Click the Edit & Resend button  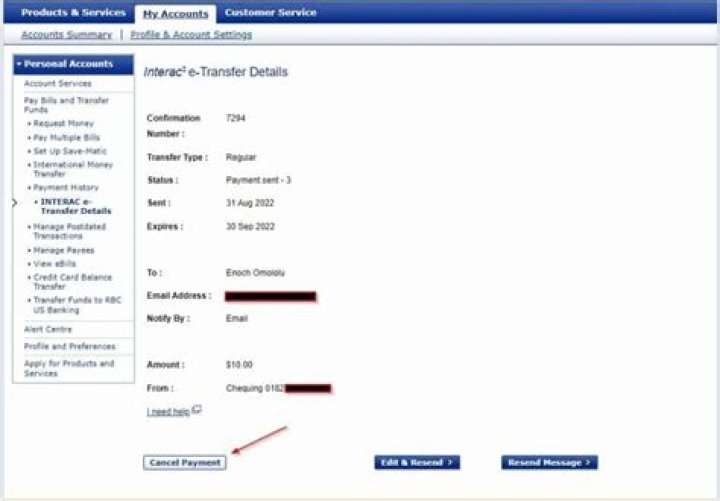click(x=416, y=463)
